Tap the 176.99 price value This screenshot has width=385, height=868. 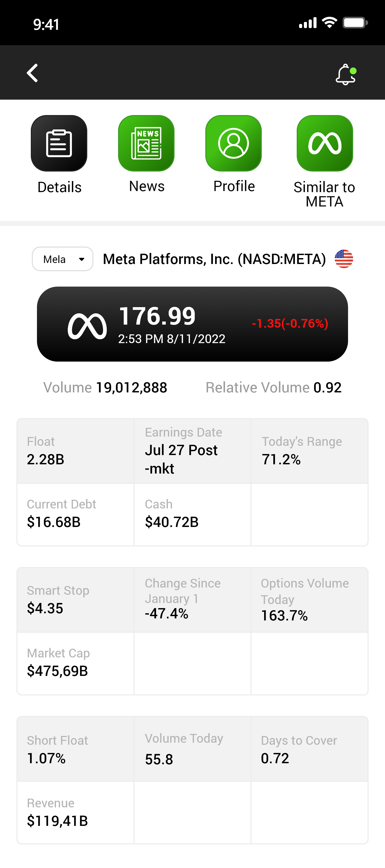(157, 316)
